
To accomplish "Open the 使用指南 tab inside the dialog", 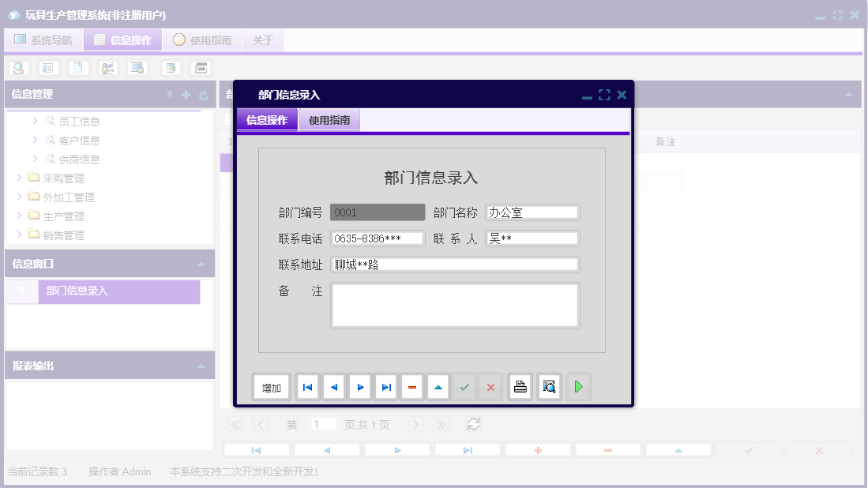I will [329, 120].
